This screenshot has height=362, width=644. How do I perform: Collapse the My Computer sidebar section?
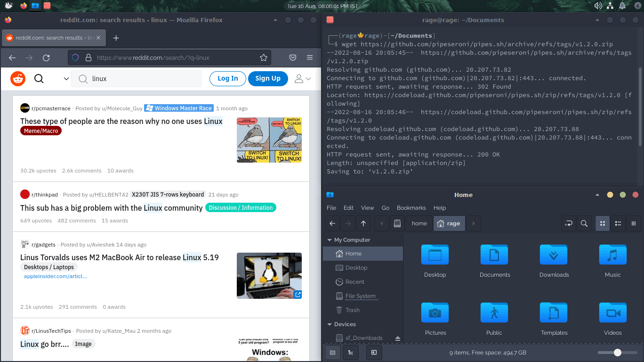pyautogui.click(x=330, y=240)
